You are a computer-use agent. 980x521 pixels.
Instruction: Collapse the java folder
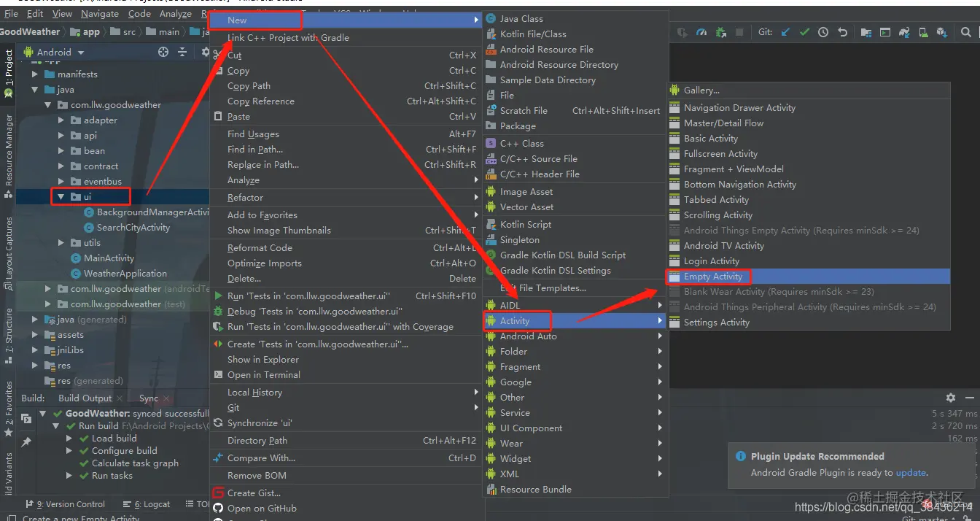coord(35,90)
